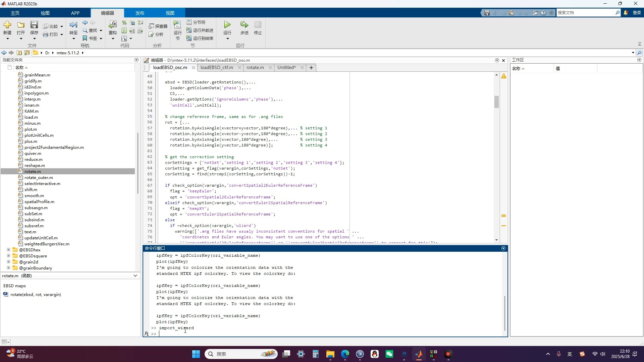The image size is (644, 362).
Task: Click the 打印 (Print) icon
Action: pos(46,35)
